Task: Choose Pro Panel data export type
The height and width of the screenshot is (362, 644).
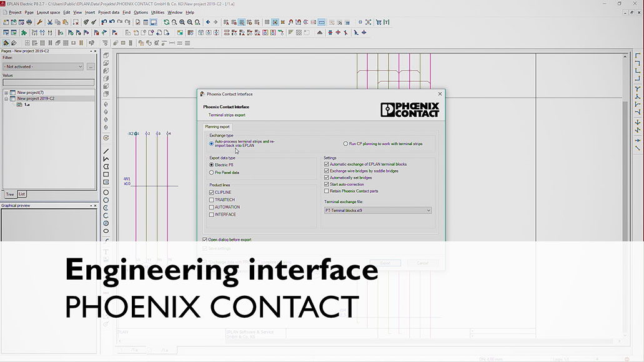Action: point(212,173)
